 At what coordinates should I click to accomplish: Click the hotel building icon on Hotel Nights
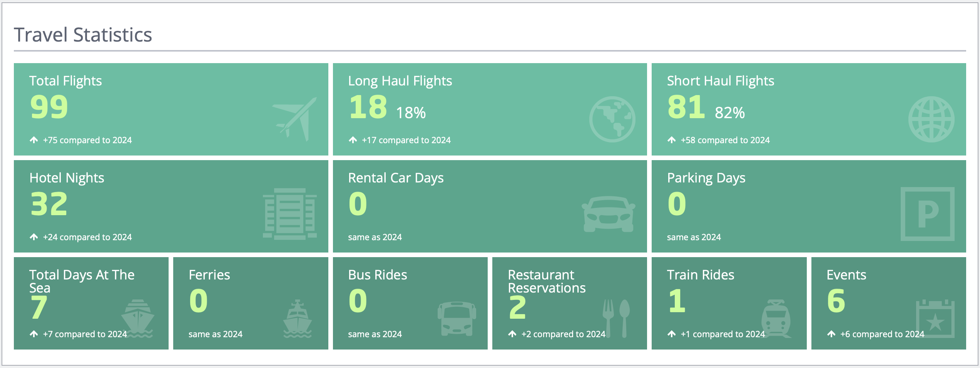point(289,214)
